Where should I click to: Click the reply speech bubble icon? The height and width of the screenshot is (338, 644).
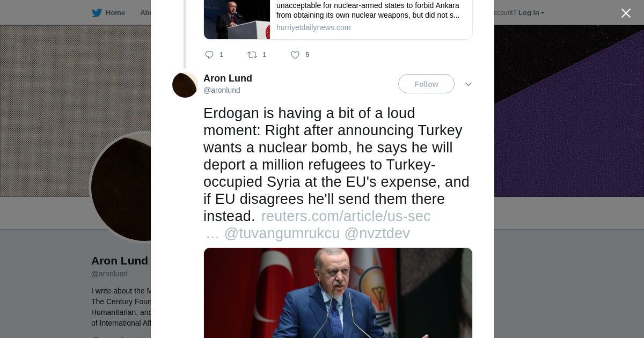tap(209, 55)
